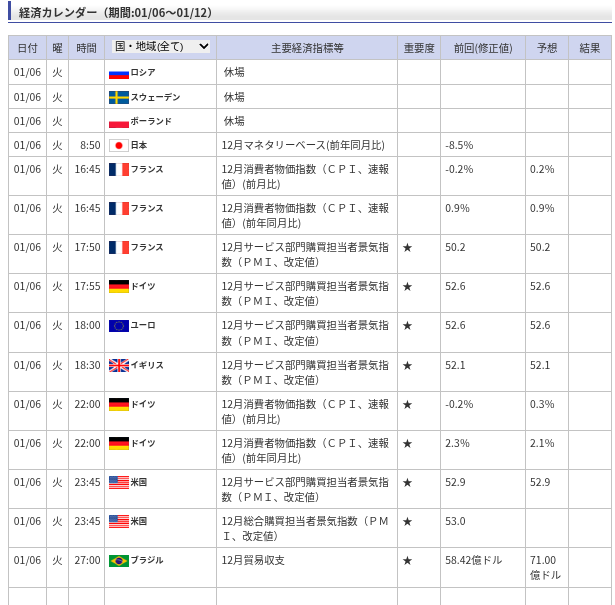
Task: Click the Poland flag icon
Action: tap(118, 121)
